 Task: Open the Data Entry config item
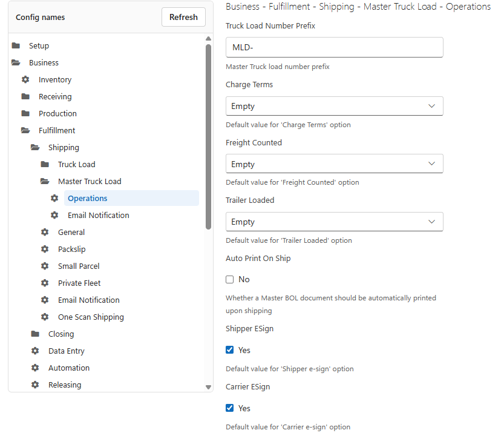(x=66, y=351)
